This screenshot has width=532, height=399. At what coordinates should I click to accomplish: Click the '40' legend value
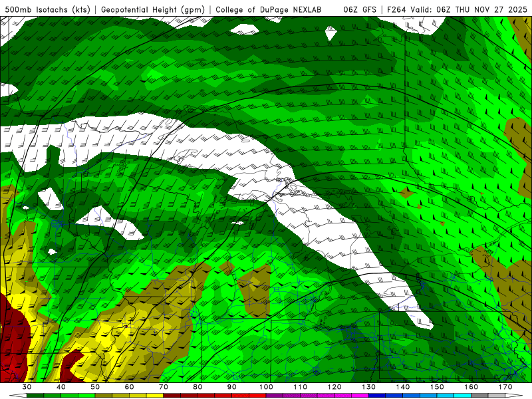point(61,387)
